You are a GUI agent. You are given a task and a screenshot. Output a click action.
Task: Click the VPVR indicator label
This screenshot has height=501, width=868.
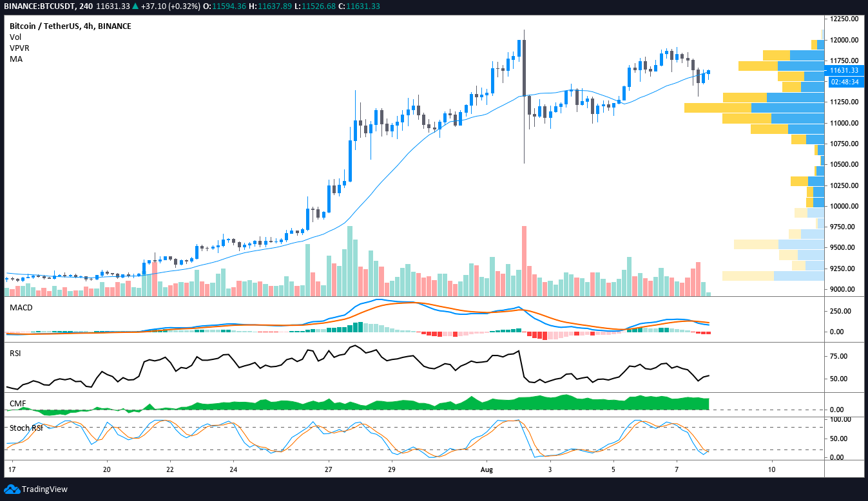click(19, 48)
